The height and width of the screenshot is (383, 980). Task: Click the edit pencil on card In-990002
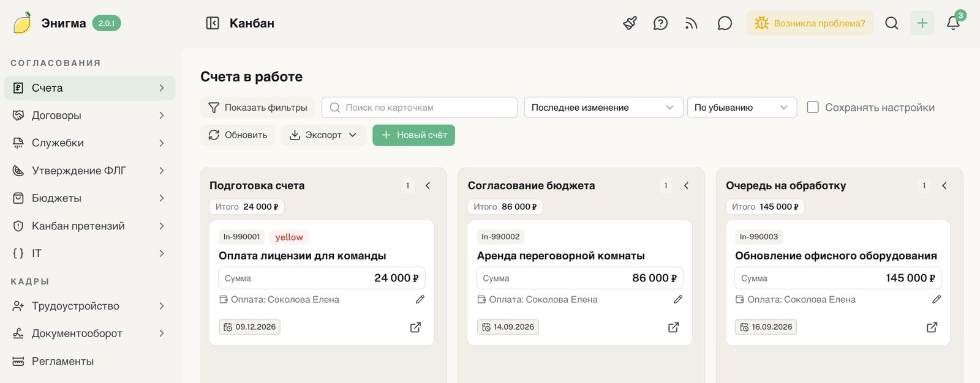coord(678,299)
